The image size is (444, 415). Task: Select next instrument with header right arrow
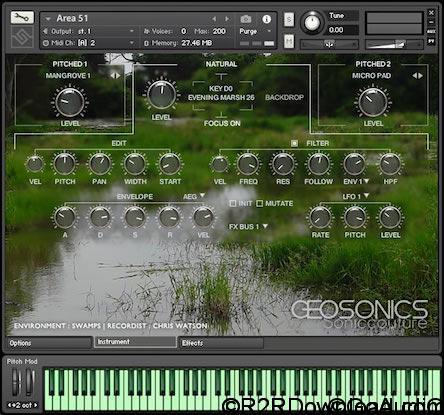tap(227, 19)
